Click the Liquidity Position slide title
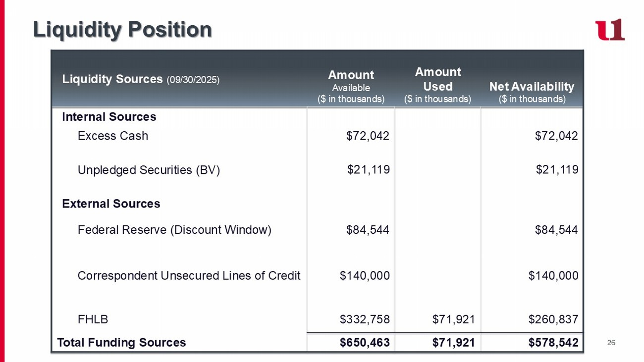Screen dimensions: 644x362 122,30
